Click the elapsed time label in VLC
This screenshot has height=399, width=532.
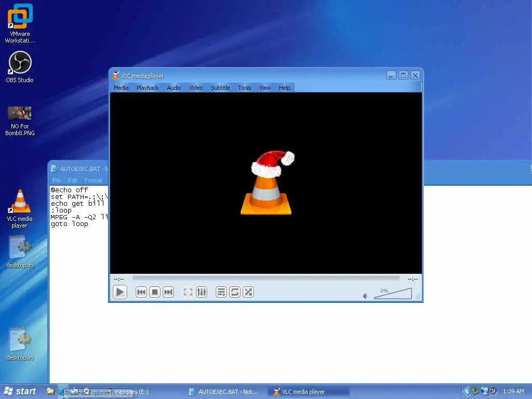pyautogui.click(x=118, y=279)
